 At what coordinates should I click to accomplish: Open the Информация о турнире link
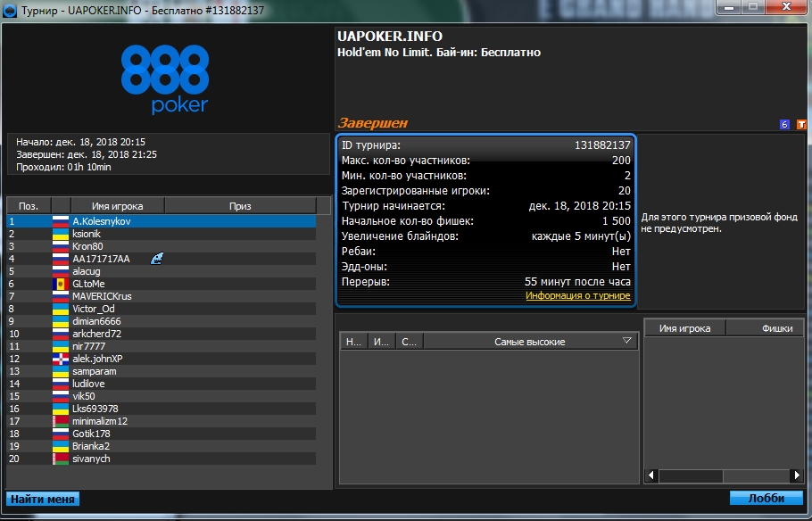pos(578,295)
